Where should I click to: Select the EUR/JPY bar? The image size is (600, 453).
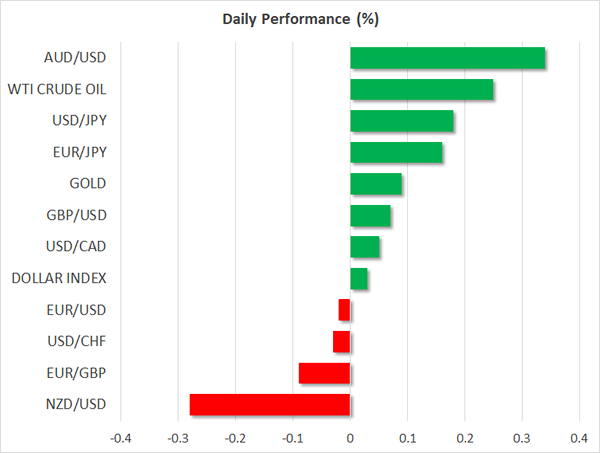(x=396, y=152)
